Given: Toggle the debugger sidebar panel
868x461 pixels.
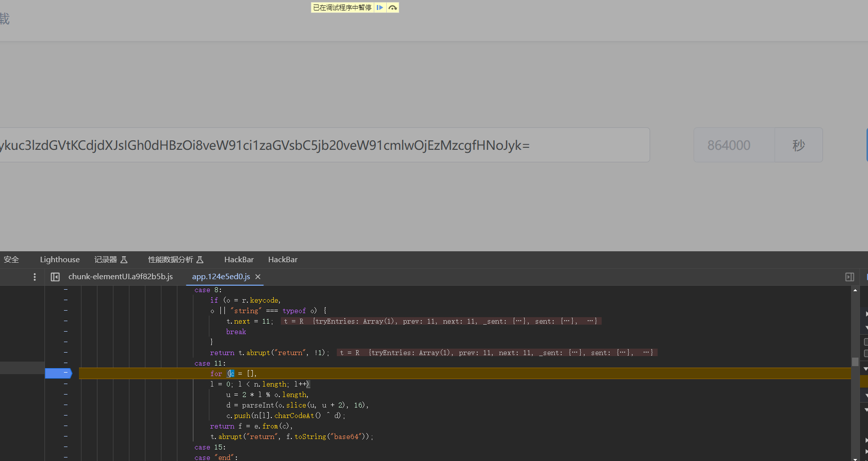Looking at the screenshot, I should pos(850,277).
